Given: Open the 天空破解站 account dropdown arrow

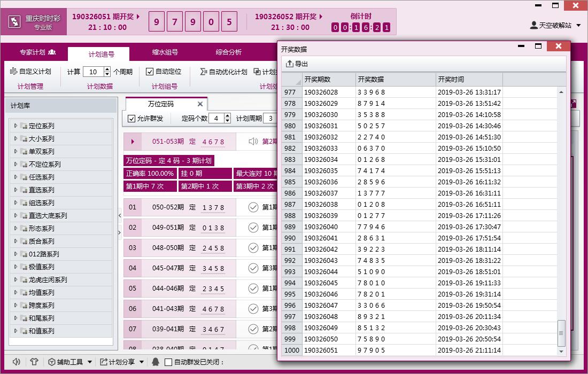Looking at the screenshot, I should (x=578, y=26).
